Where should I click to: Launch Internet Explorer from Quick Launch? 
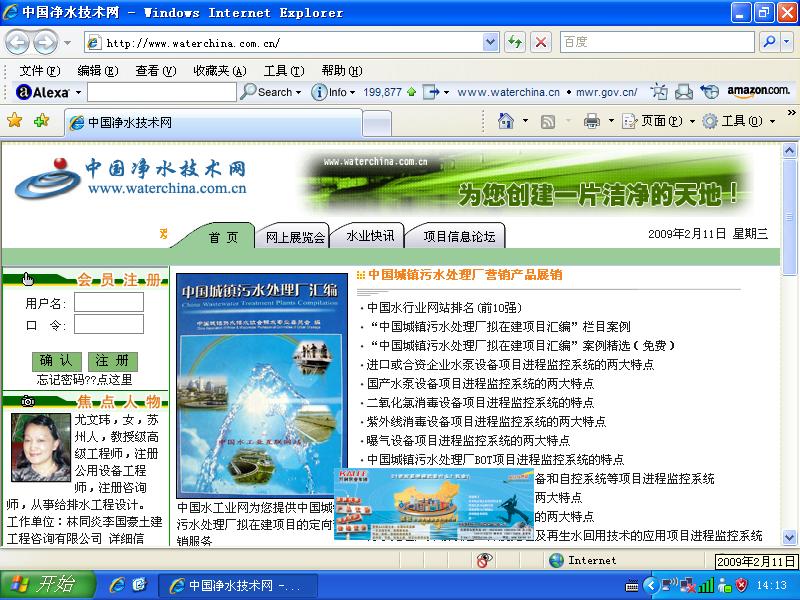117,584
